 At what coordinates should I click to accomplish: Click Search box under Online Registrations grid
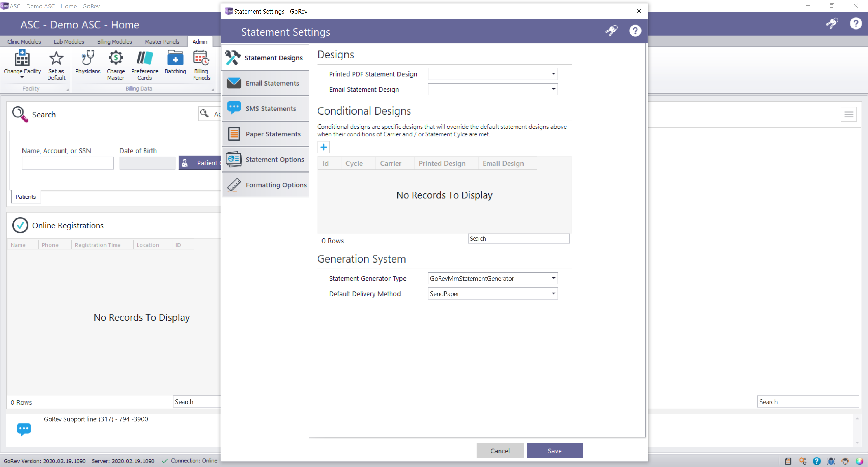pyautogui.click(x=197, y=402)
